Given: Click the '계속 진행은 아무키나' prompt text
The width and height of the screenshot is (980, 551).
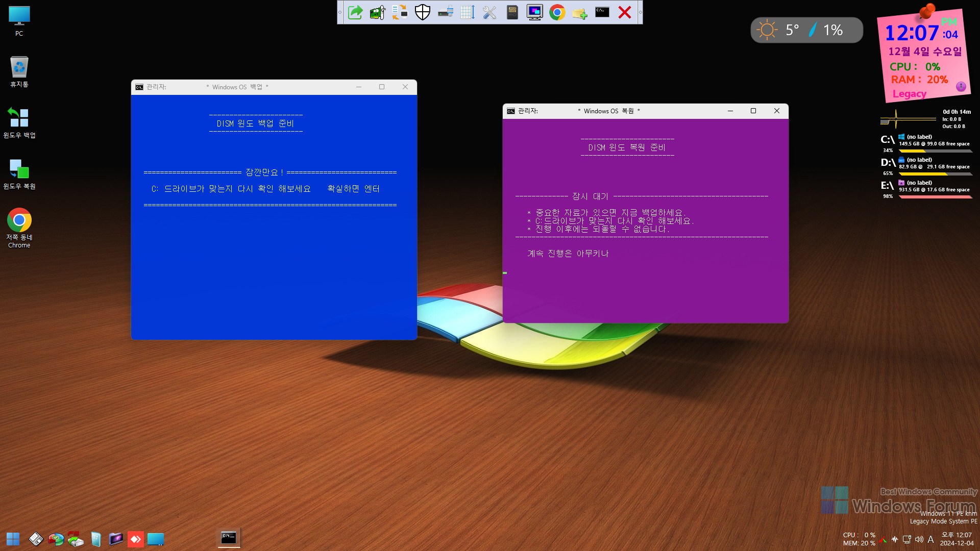Looking at the screenshot, I should pos(568,254).
